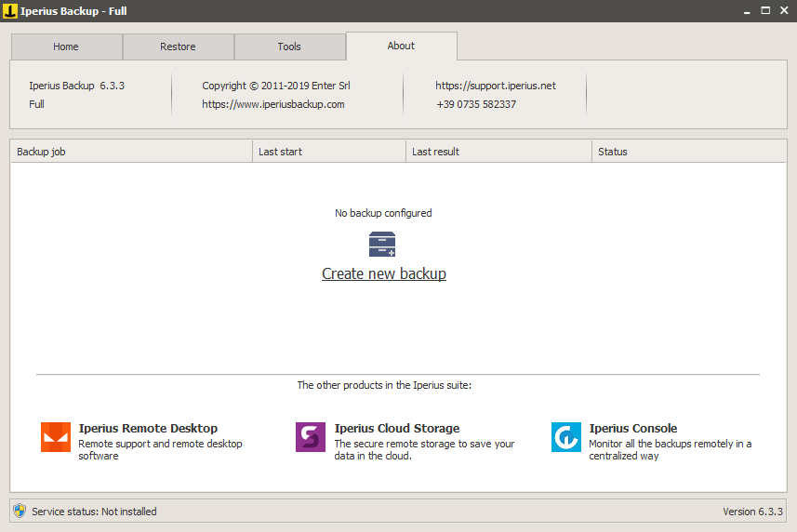Click the Iperius Remote Desktop orange icon

tap(56, 437)
